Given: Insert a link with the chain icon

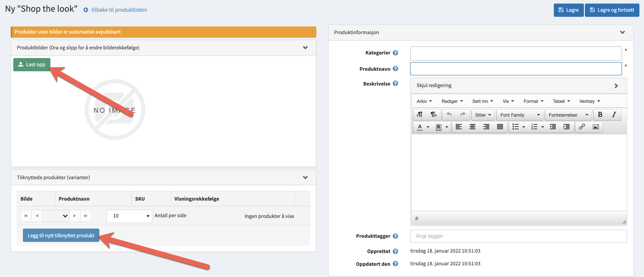Looking at the screenshot, I should click(582, 127).
